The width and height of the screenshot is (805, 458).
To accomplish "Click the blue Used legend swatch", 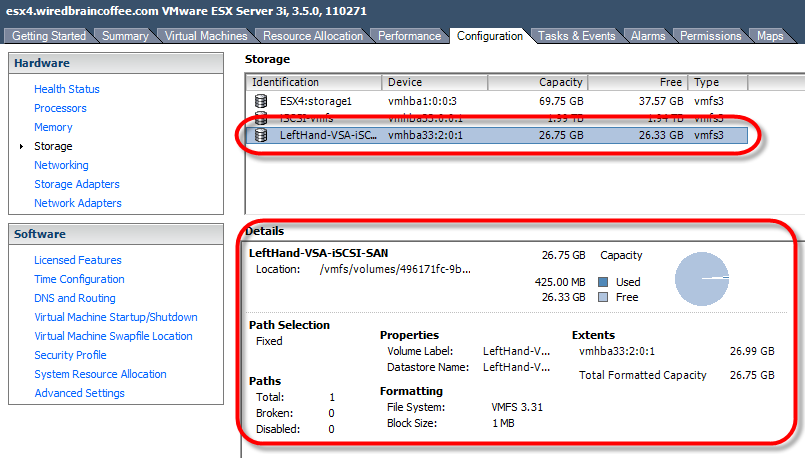I will (x=603, y=282).
